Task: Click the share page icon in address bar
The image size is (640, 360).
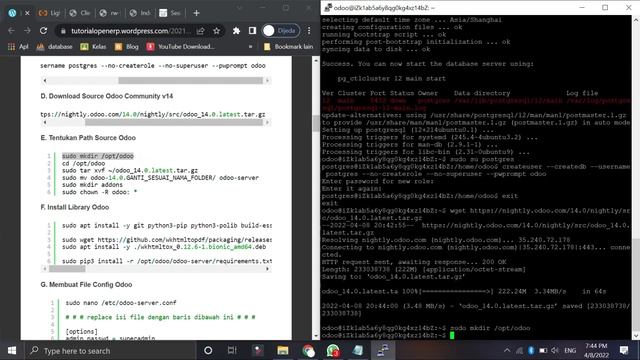Action: pyautogui.click(x=200, y=31)
